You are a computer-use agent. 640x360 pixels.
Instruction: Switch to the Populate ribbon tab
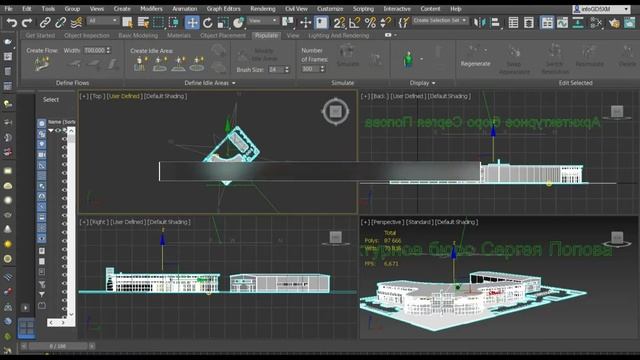point(266,36)
